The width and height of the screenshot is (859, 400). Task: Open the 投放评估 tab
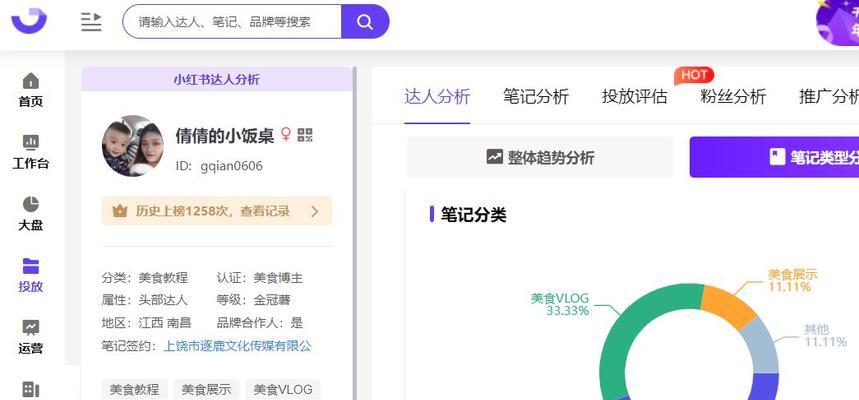coord(634,96)
